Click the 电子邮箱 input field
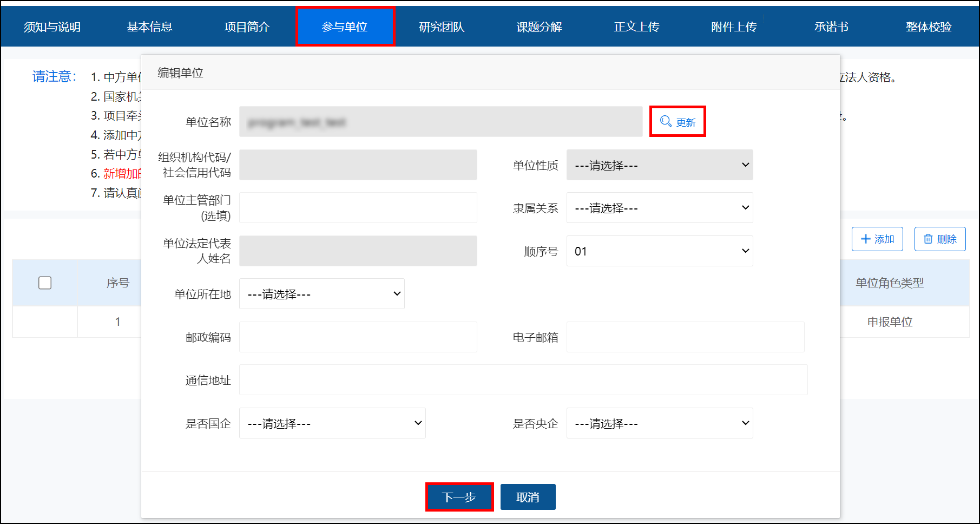This screenshot has height=524, width=980. coord(685,337)
